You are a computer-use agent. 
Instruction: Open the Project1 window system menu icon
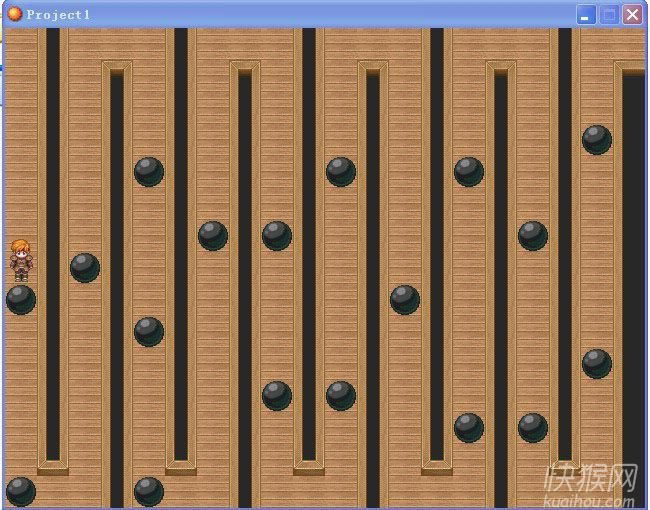click(x=14, y=14)
